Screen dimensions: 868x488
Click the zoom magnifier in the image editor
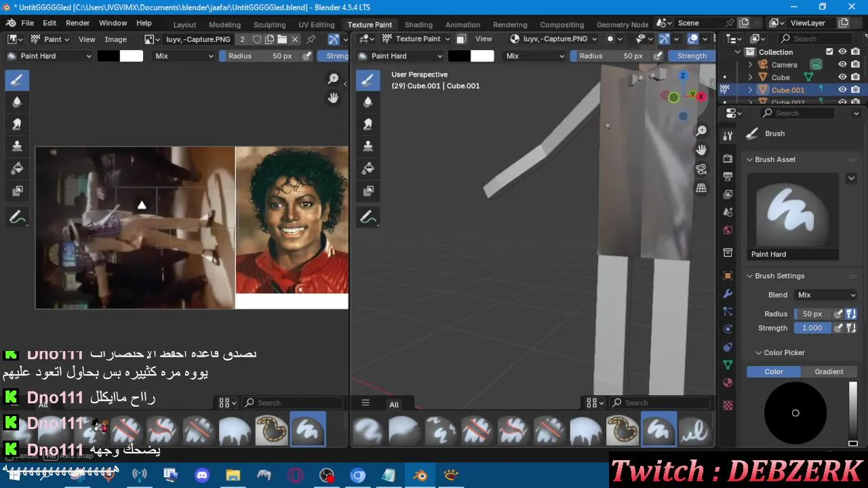333,79
